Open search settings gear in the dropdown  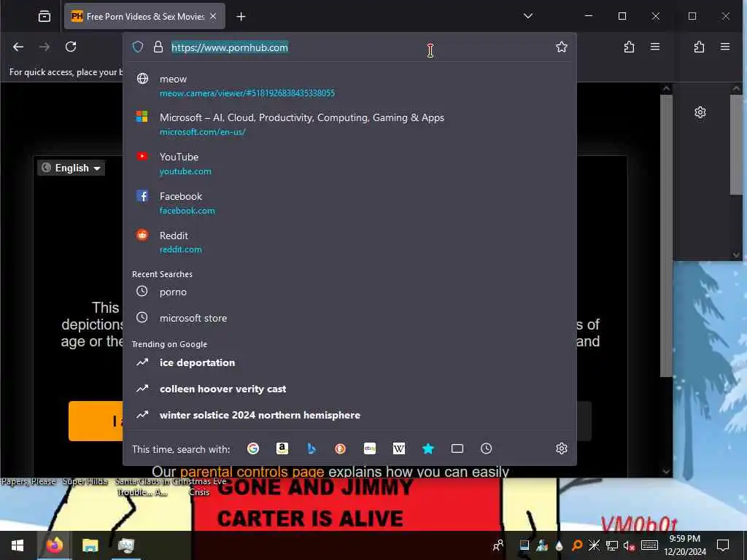[x=561, y=448]
